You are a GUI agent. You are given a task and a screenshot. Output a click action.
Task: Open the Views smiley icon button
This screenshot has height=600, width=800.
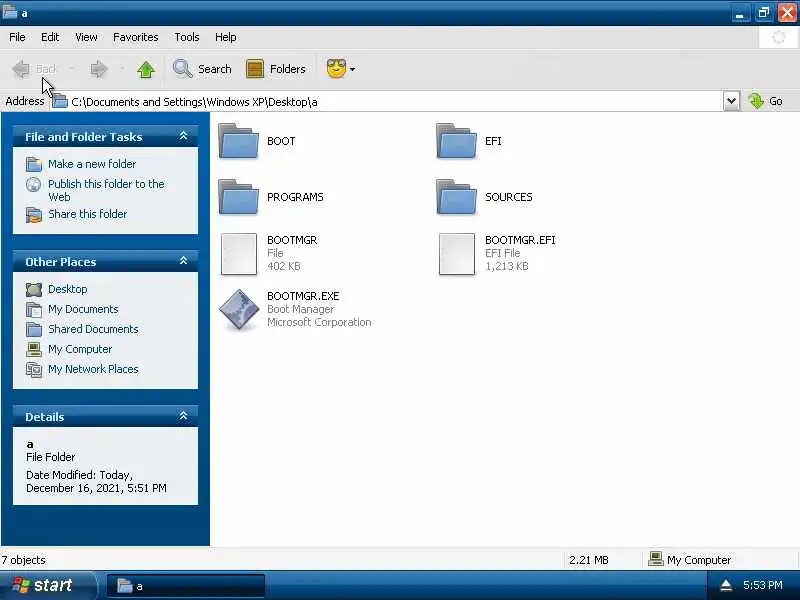[336, 68]
